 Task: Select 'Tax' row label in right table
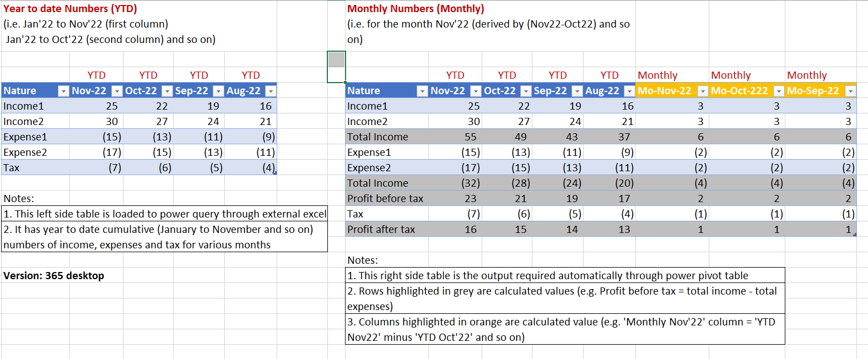click(355, 214)
